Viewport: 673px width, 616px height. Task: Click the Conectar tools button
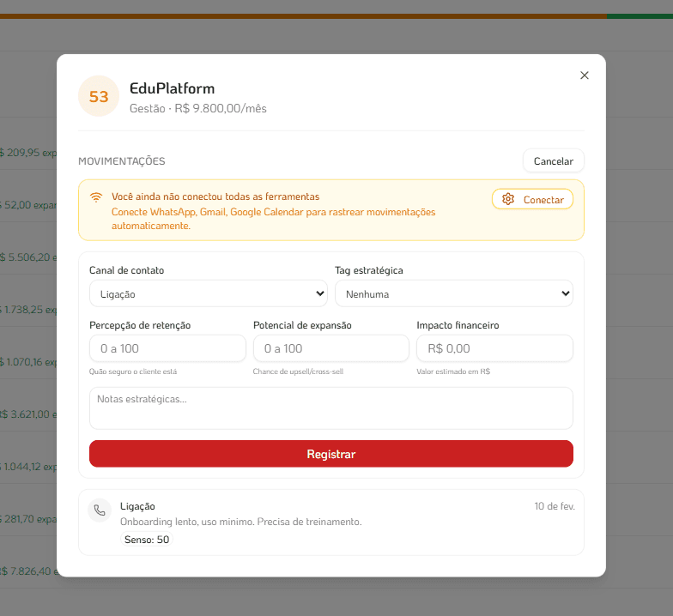click(532, 199)
